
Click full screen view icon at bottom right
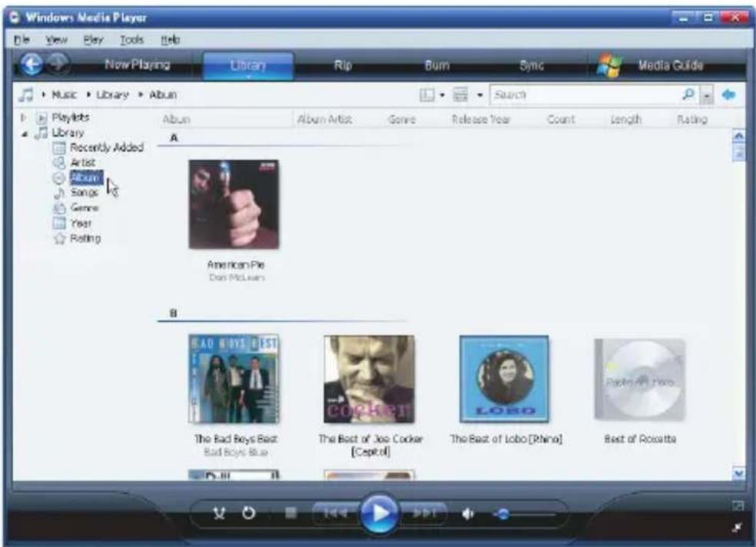pos(738,506)
